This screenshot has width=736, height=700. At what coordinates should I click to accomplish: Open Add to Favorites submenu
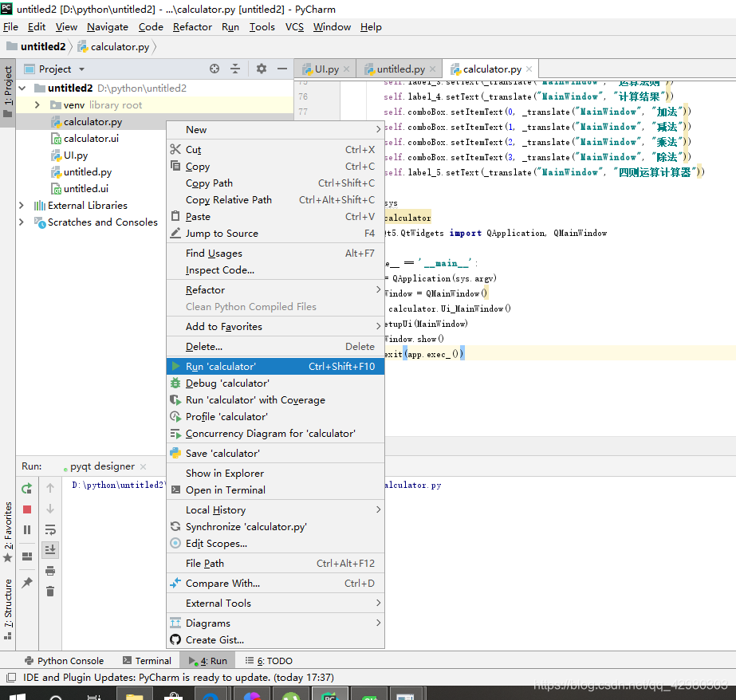click(276, 326)
